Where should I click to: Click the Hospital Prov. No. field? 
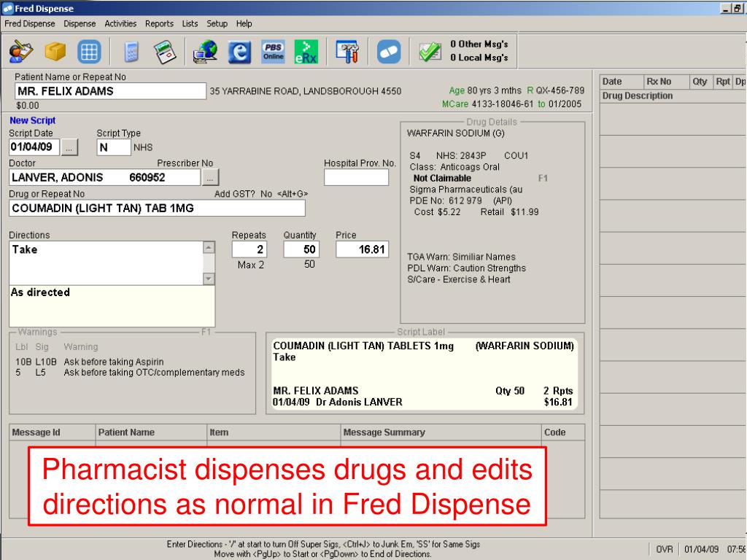(356, 178)
